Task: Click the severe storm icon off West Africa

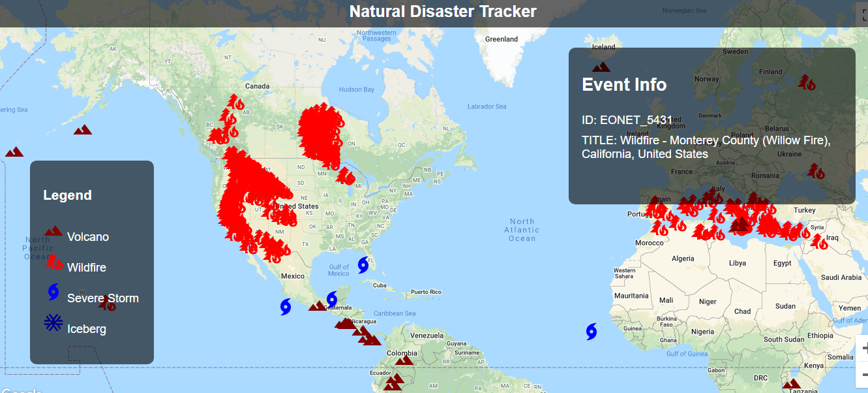Action: point(591,333)
